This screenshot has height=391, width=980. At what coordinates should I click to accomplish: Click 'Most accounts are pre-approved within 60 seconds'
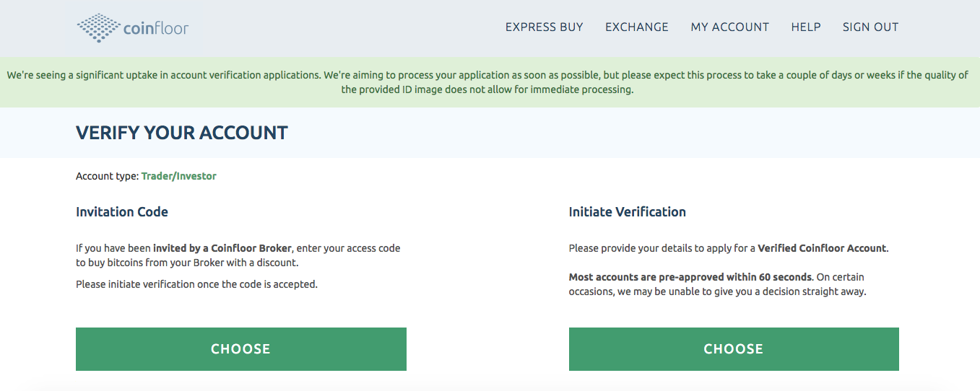690,277
